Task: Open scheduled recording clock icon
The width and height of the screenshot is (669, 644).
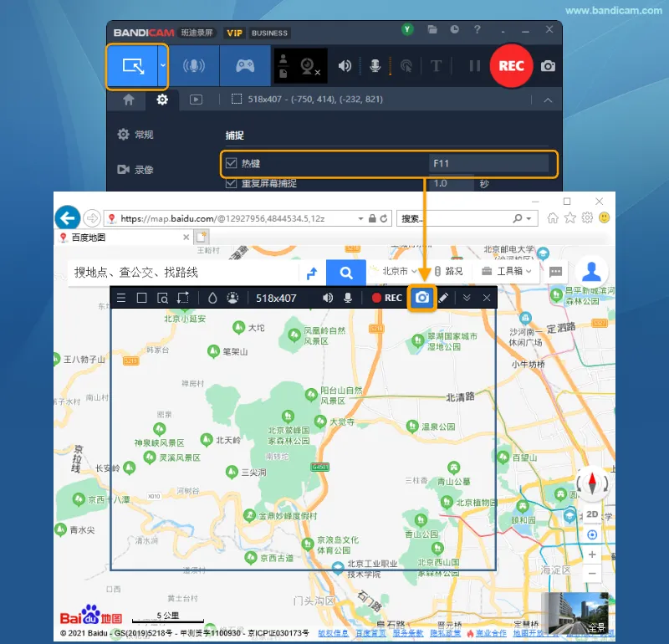Action: [454, 29]
